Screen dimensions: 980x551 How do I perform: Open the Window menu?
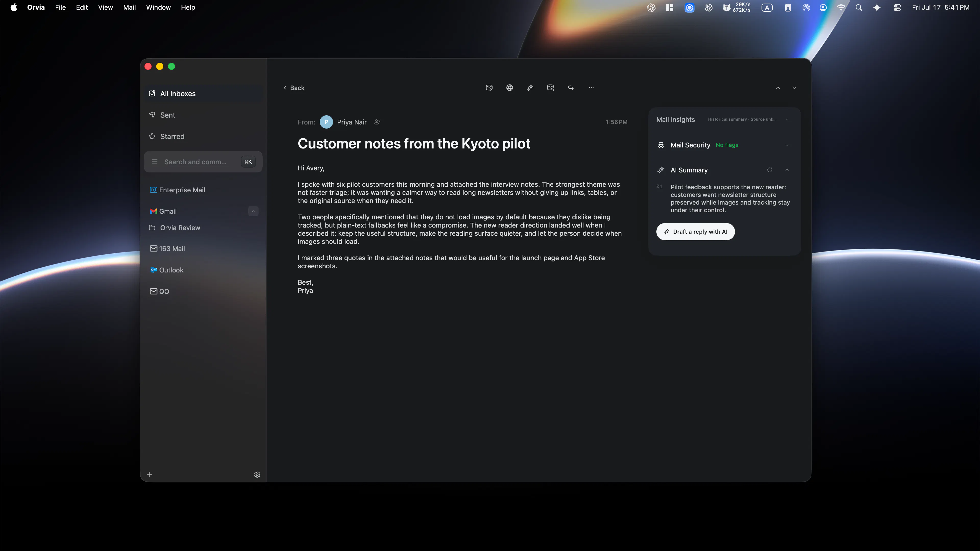click(158, 8)
